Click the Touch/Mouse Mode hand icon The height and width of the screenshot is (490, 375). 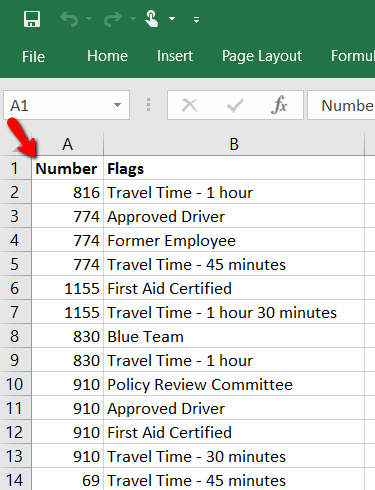(x=152, y=19)
